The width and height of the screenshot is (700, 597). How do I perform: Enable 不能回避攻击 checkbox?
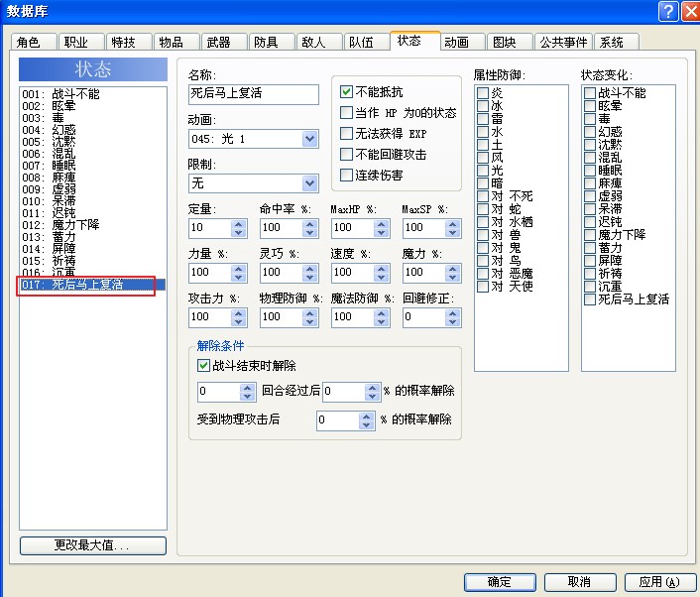click(346, 155)
